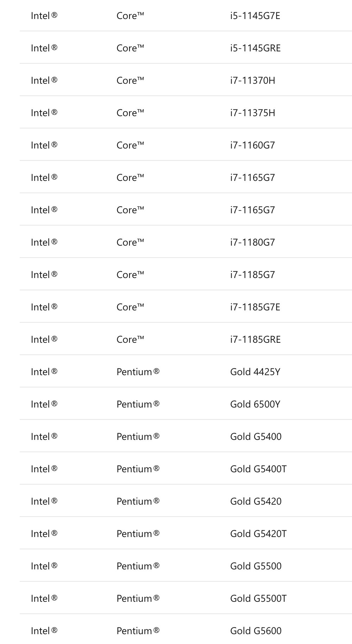Click the i7-1185G7E model cell
Image resolution: width=352 pixels, height=644 pixels.
coord(255,307)
